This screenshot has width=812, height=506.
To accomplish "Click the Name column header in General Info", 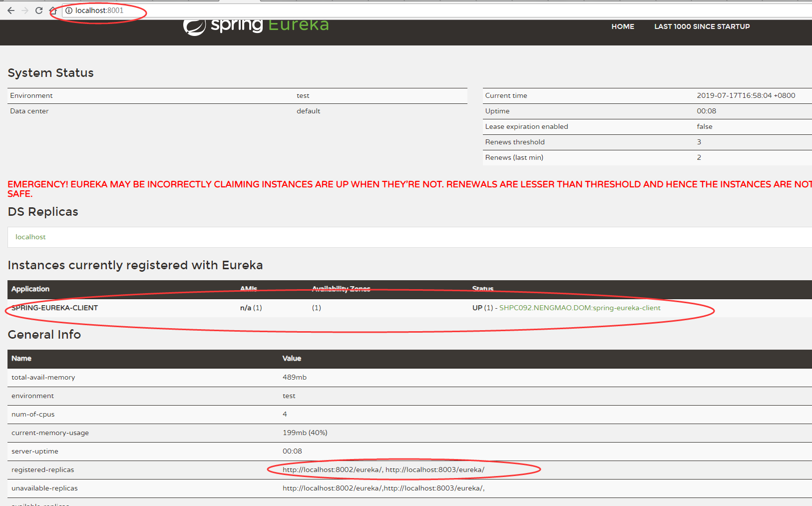I will [21, 358].
